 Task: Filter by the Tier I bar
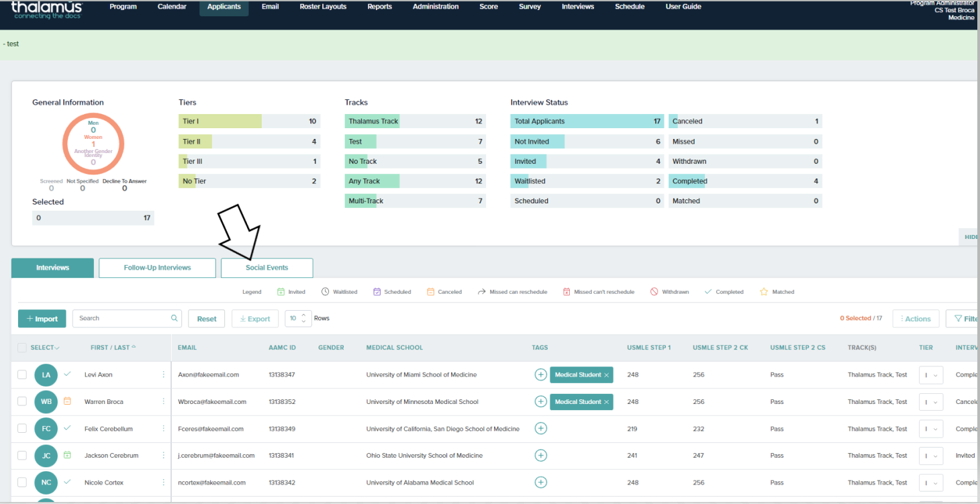coord(249,121)
